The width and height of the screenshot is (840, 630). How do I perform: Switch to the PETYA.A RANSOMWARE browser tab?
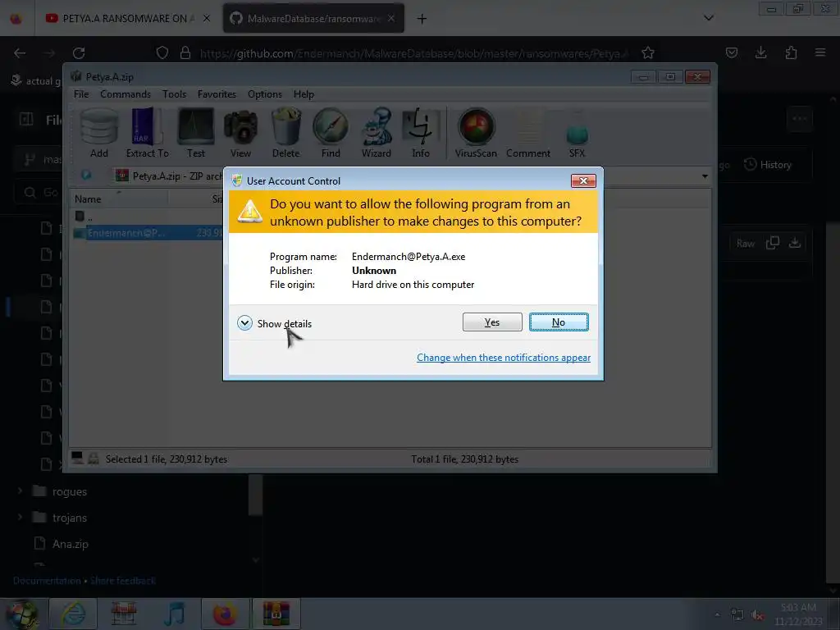point(120,19)
